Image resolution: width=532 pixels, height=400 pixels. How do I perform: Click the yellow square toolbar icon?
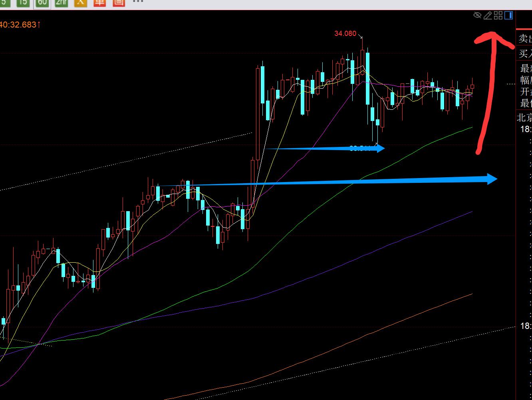[x=81, y=2]
